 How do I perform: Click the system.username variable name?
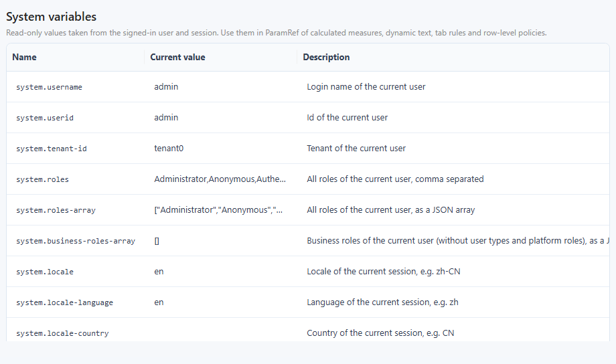tap(49, 87)
